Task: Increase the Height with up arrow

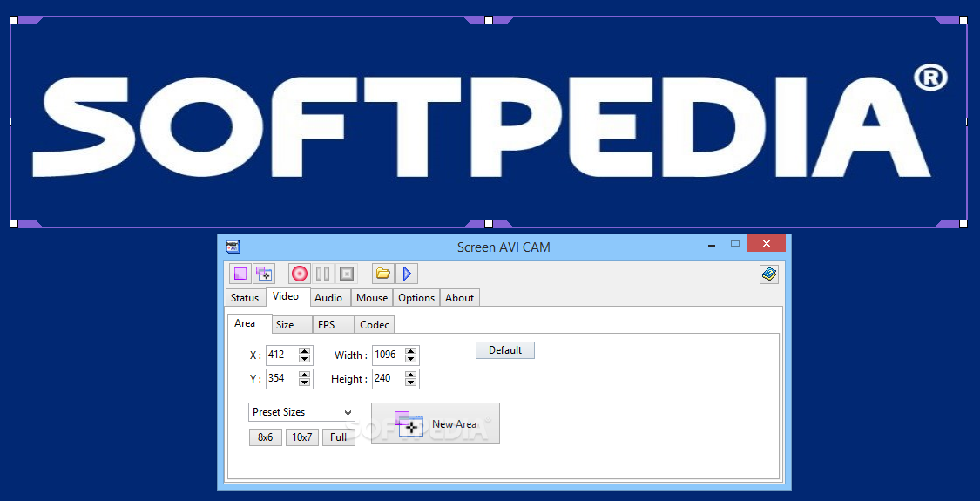Action: coord(410,376)
